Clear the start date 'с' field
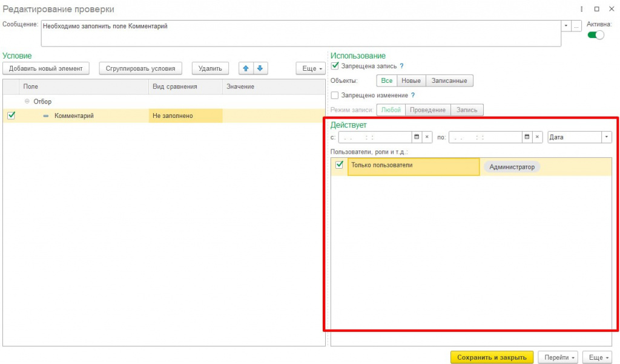Viewport: 620px width, 364px height. [x=427, y=137]
